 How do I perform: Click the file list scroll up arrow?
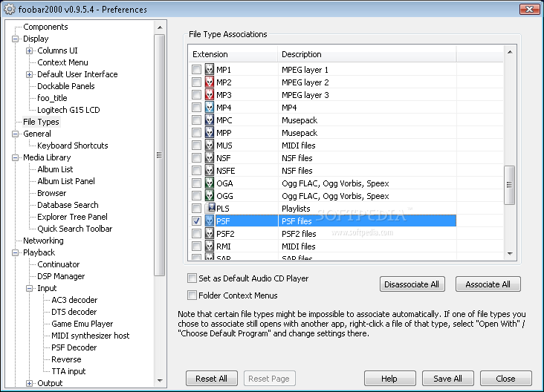[510, 52]
